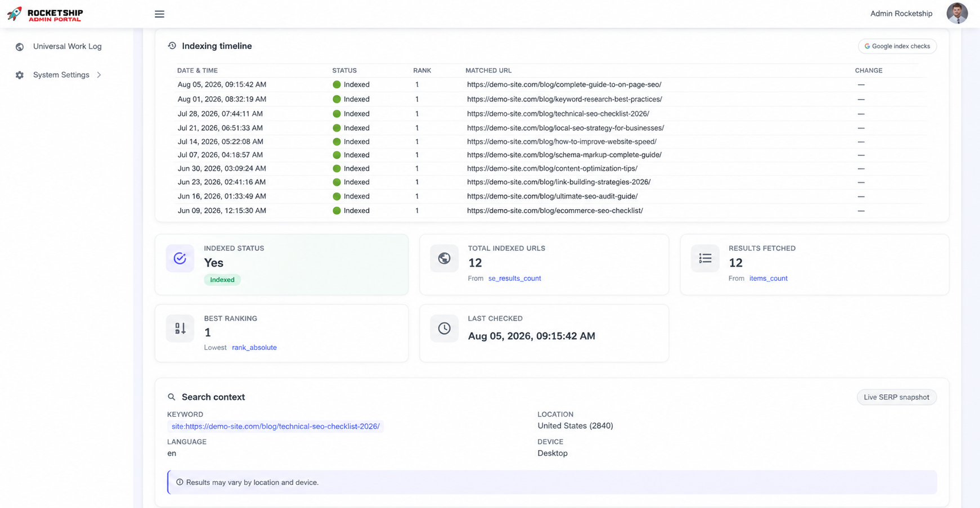
Task: Select the complete-guide-to-on-page-seo URL
Action: tap(564, 84)
